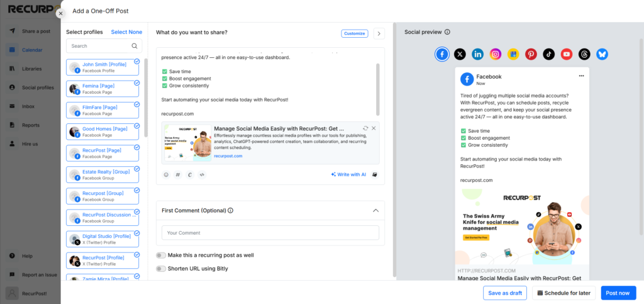Select the LinkedIn preview icon
Screen dimensions: 644x304
pos(478,54)
